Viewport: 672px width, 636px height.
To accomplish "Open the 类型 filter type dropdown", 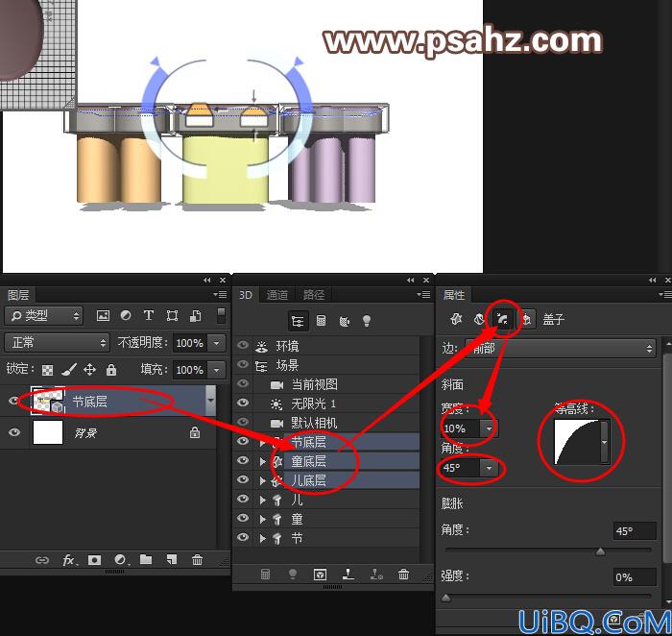I will [x=43, y=316].
